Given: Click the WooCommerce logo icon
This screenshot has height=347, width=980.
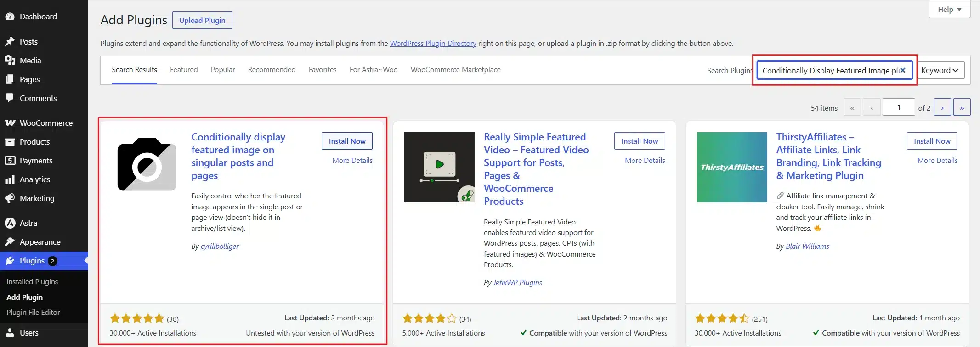Looking at the screenshot, I should point(10,123).
